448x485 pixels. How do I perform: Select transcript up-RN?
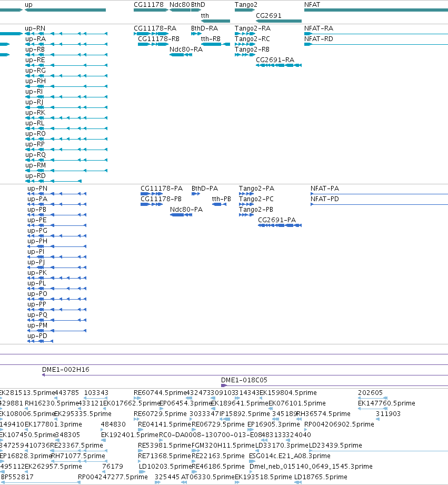66,34
